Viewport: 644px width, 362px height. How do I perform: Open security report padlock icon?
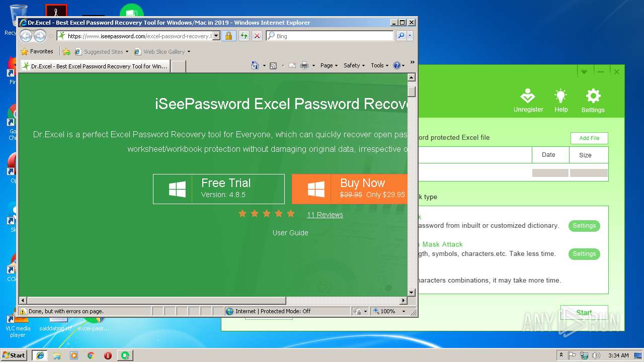pyautogui.click(x=228, y=36)
